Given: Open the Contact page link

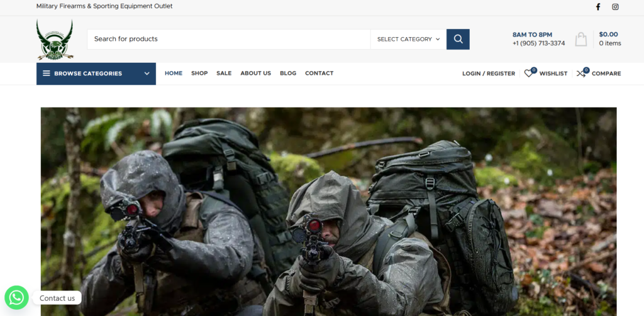Looking at the screenshot, I should [319, 74].
